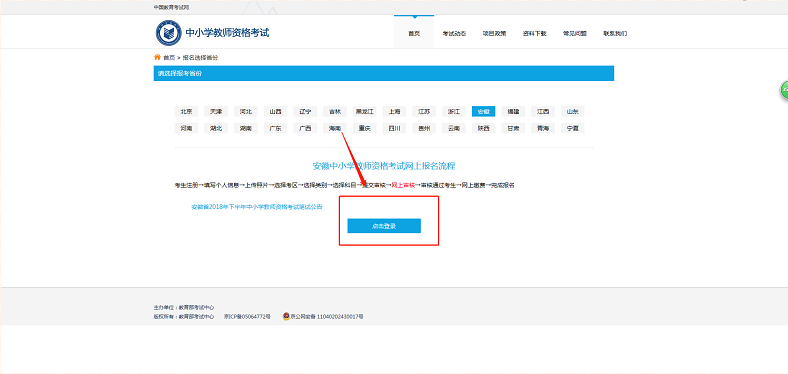Open the 首页 navigation tab
The height and width of the screenshot is (374, 788).
(x=414, y=34)
